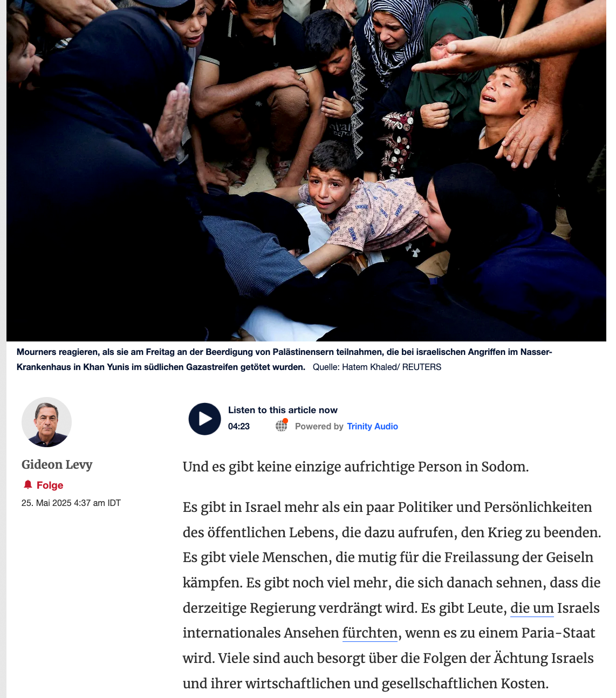Open Gideon Levy author name link
Screen dimensions: 616x698
pos(57,464)
